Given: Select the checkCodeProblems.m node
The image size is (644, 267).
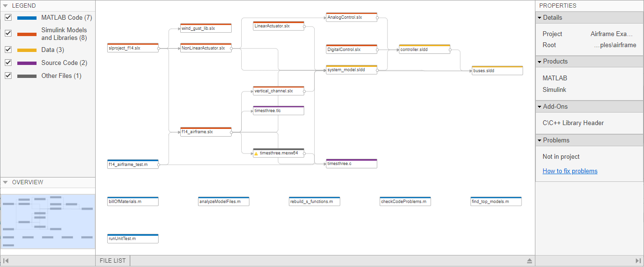Looking at the screenshot, I should click(405, 201).
